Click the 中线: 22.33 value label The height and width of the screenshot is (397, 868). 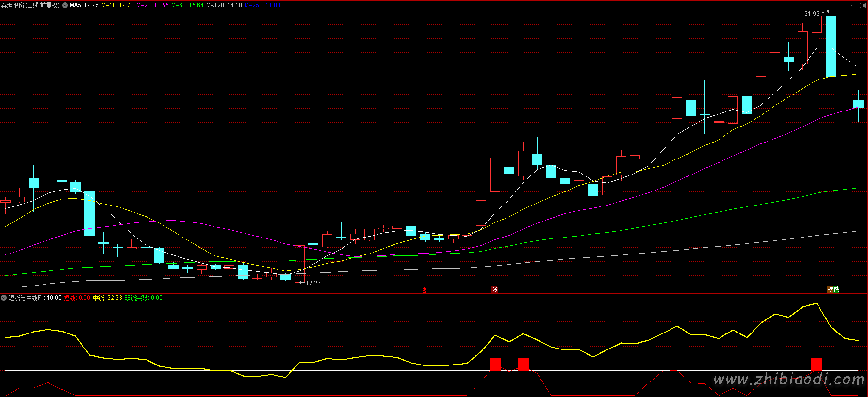point(108,298)
